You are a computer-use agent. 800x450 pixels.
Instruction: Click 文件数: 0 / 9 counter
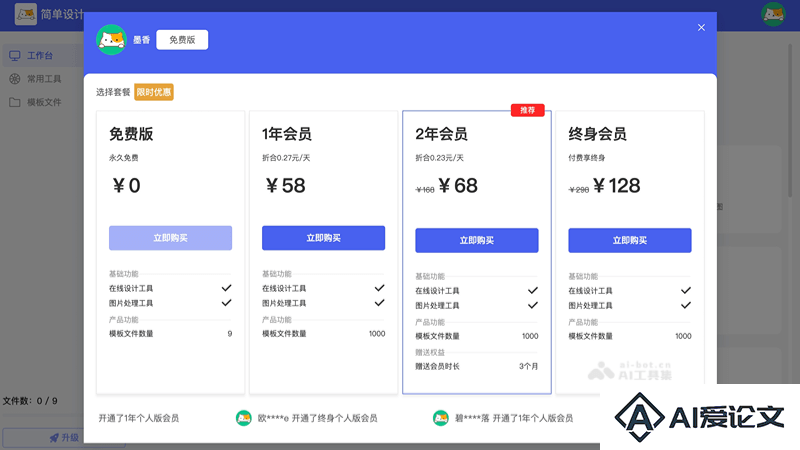(x=30, y=401)
